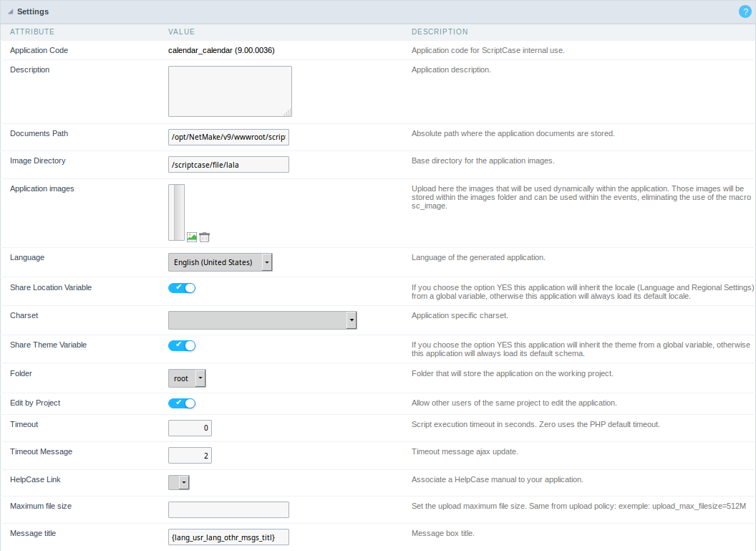Open help via the blue question mark icon
The width and height of the screenshot is (756, 551).
(744, 11)
